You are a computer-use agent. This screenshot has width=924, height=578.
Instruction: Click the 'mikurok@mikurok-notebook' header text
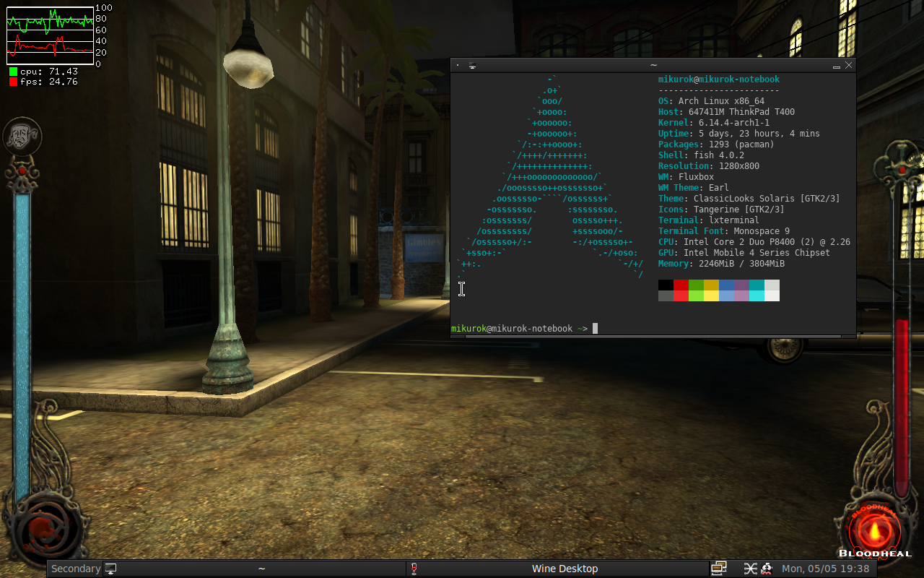point(719,79)
